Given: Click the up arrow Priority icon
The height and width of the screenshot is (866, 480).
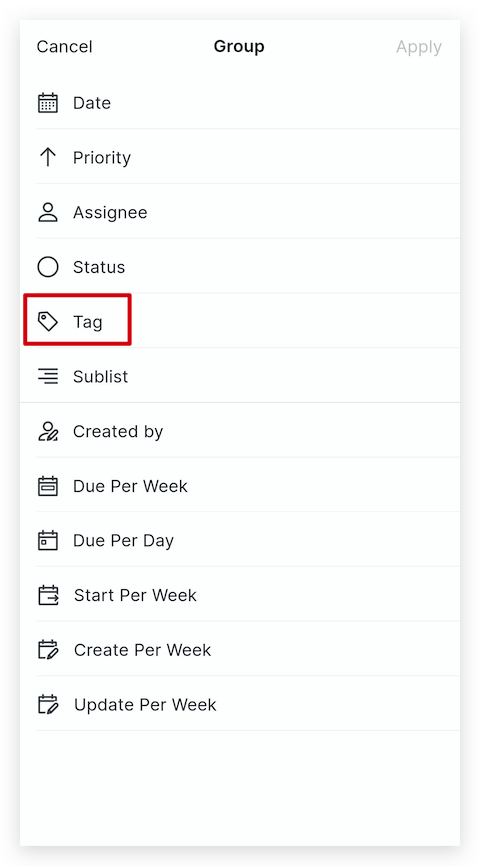Looking at the screenshot, I should tap(48, 157).
